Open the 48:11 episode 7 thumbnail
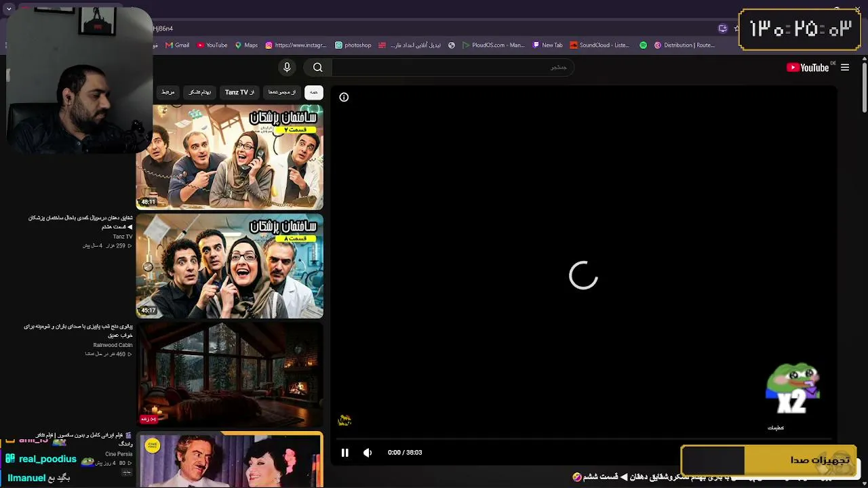Viewport: 868px width, 488px height. 230,157
